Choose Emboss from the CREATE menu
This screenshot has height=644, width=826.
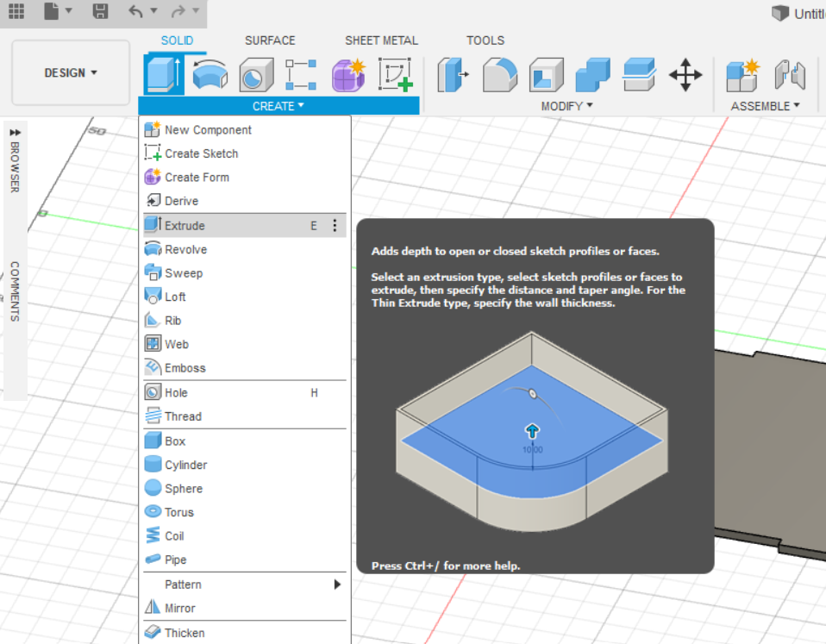[x=245, y=367]
